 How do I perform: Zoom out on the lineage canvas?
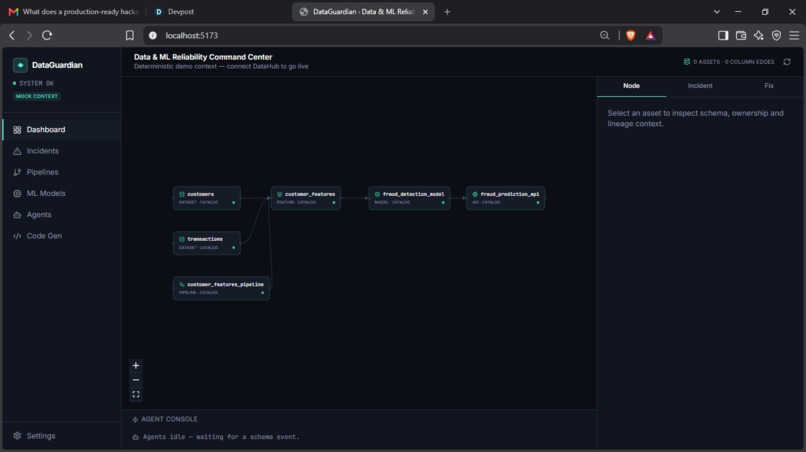tap(136, 380)
